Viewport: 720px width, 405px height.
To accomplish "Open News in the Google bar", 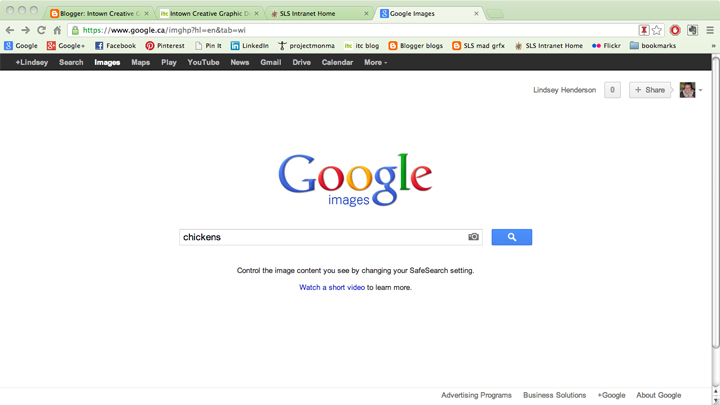I will 240,62.
